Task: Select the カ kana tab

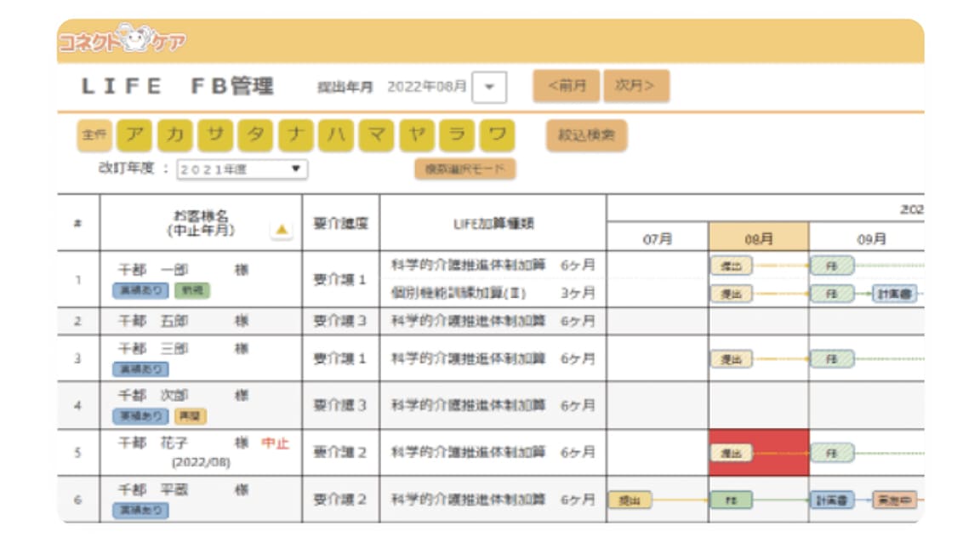Action: click(174, 135)
